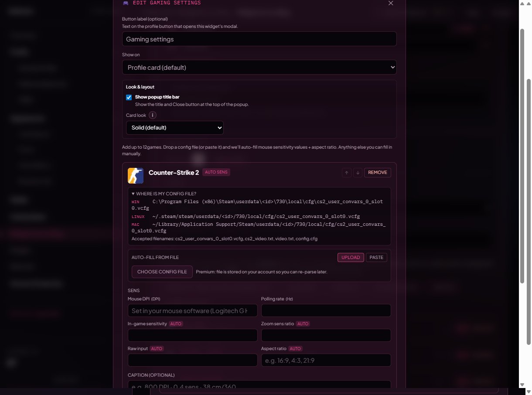Toggle Show popup title bar checkbox
This screenshot has height=395, width=532.
pos(129,97)
